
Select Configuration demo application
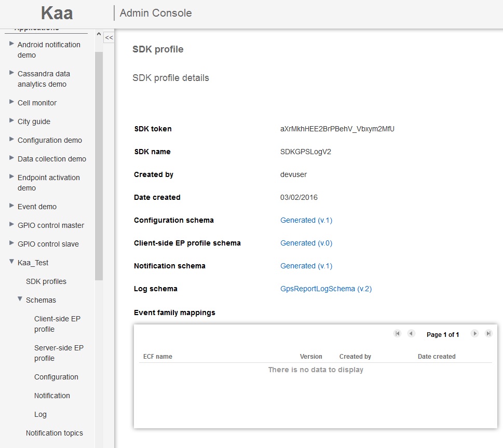pyautogui.click(x=50, y=140)
